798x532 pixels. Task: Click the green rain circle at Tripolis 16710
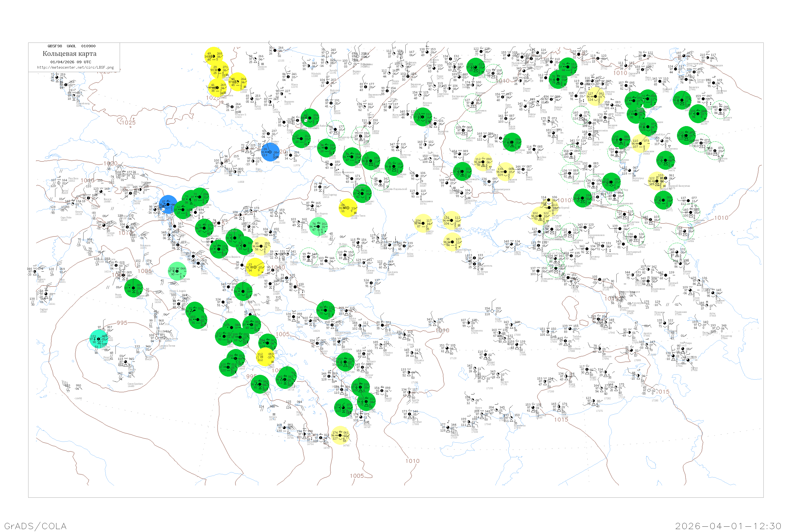[260, 384]
